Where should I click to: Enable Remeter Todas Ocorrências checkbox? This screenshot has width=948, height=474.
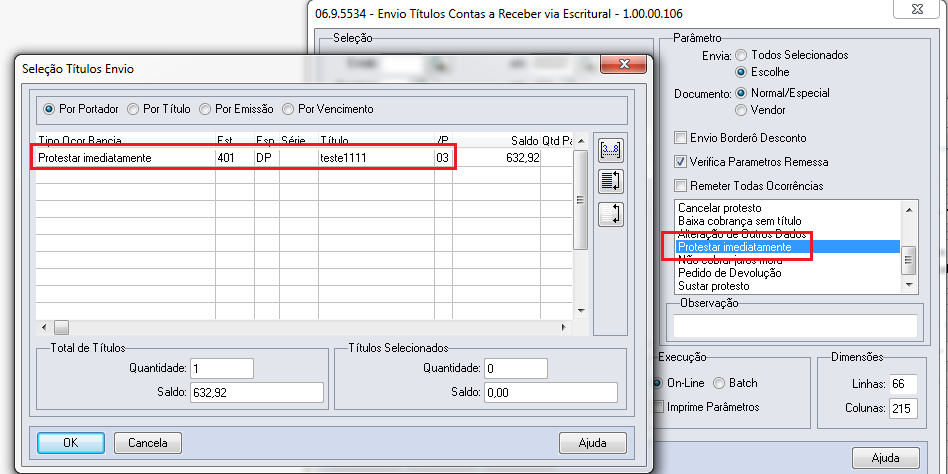[680, 186]
